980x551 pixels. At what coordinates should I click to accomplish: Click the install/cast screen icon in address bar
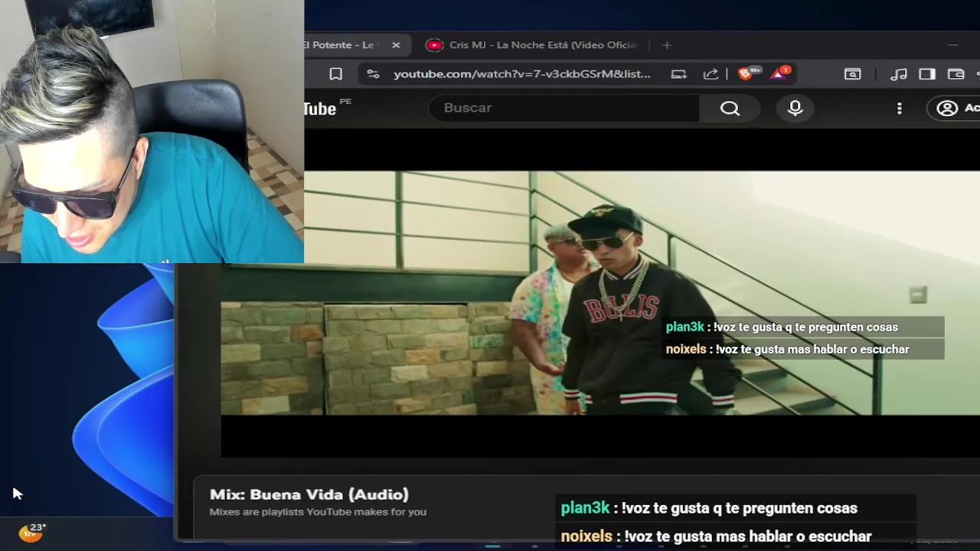click(678, 74)
